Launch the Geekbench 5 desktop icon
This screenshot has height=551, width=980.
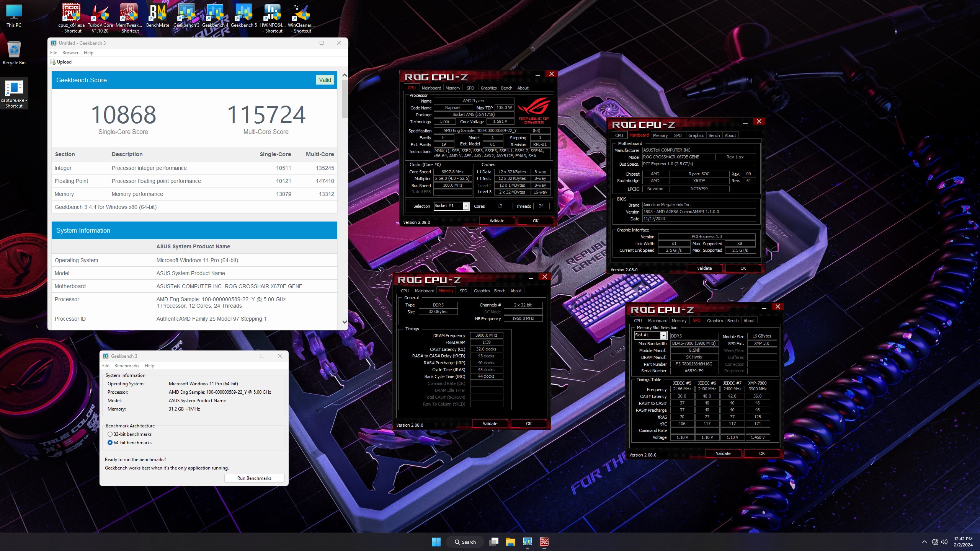click(244, 15)
